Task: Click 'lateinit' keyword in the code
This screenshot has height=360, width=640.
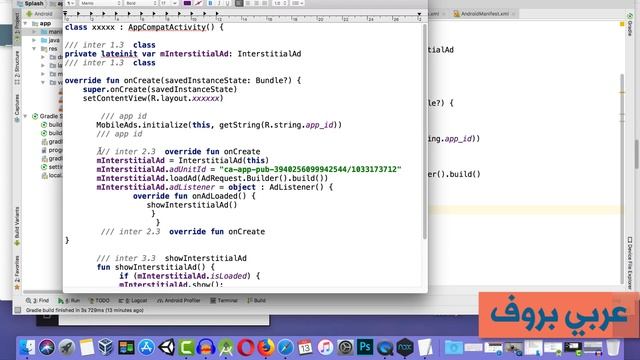Action: coord(119,54)
